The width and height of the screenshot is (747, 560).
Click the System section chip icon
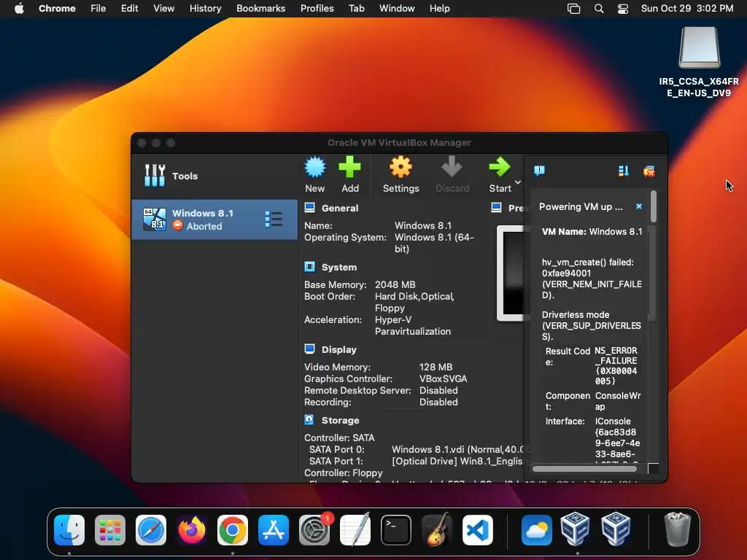click(309, 267)
